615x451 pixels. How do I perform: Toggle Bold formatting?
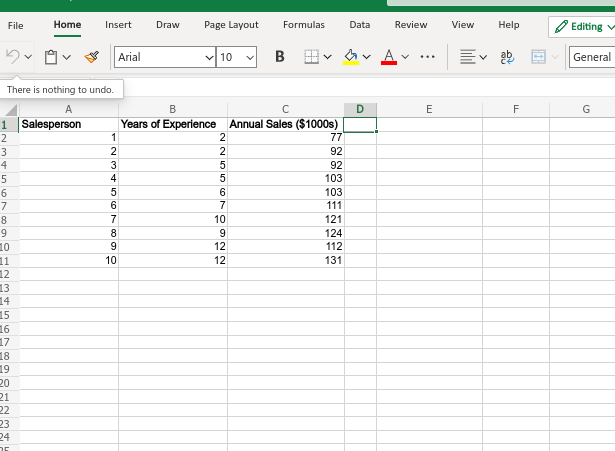click(280, 57)
